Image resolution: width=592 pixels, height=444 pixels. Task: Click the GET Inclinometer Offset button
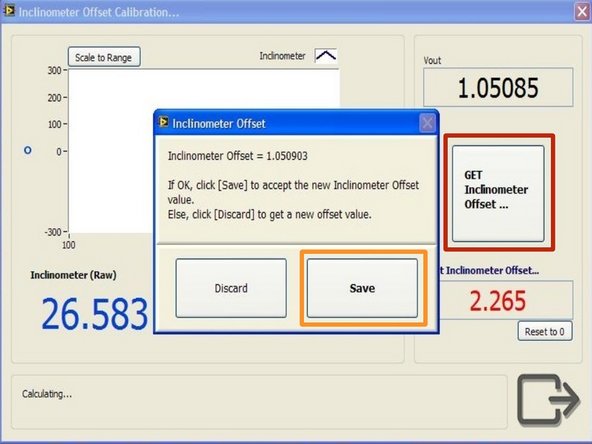[498, 193]
